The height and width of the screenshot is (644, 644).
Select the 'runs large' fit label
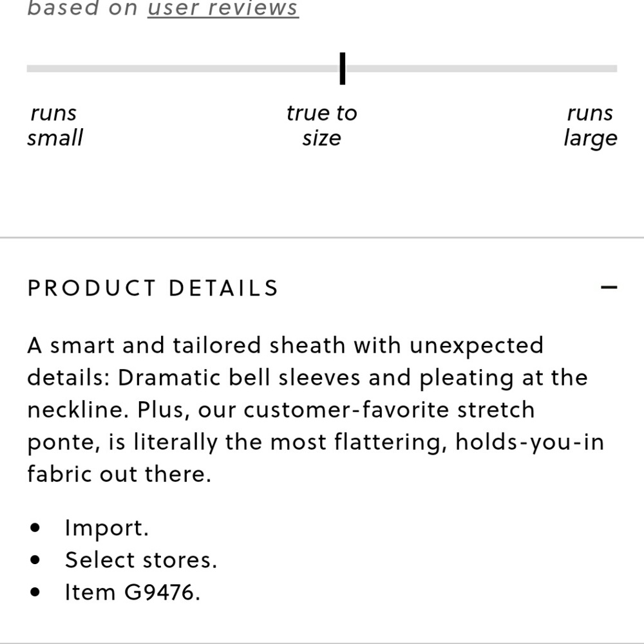click(590, 126)
